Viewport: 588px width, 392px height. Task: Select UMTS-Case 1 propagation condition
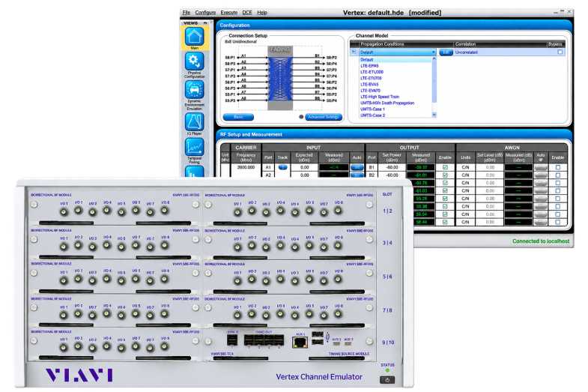[x=372, y=109]
